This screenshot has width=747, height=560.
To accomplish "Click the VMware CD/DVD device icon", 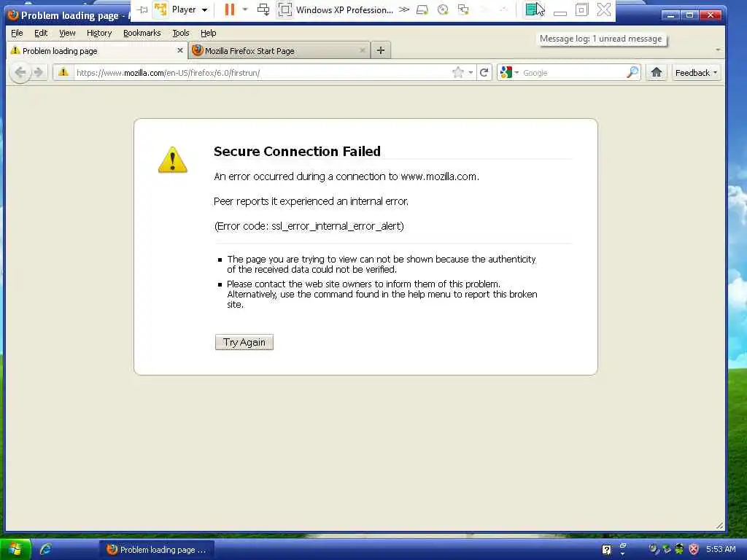I will 443,9.
